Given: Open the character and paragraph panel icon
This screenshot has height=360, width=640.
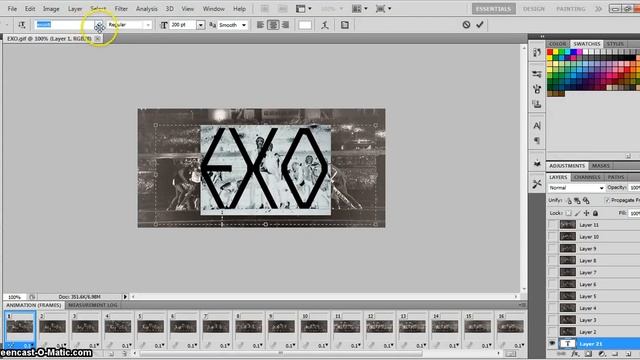Looking at the screenshot, I should click(x=345, y=25).
